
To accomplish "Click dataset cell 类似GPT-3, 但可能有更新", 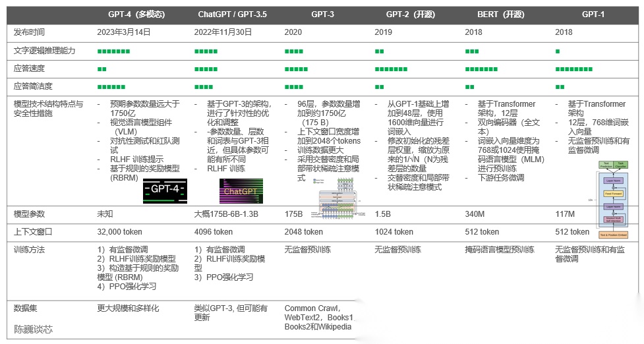I will pyautogui.click(x=231, y=312).
